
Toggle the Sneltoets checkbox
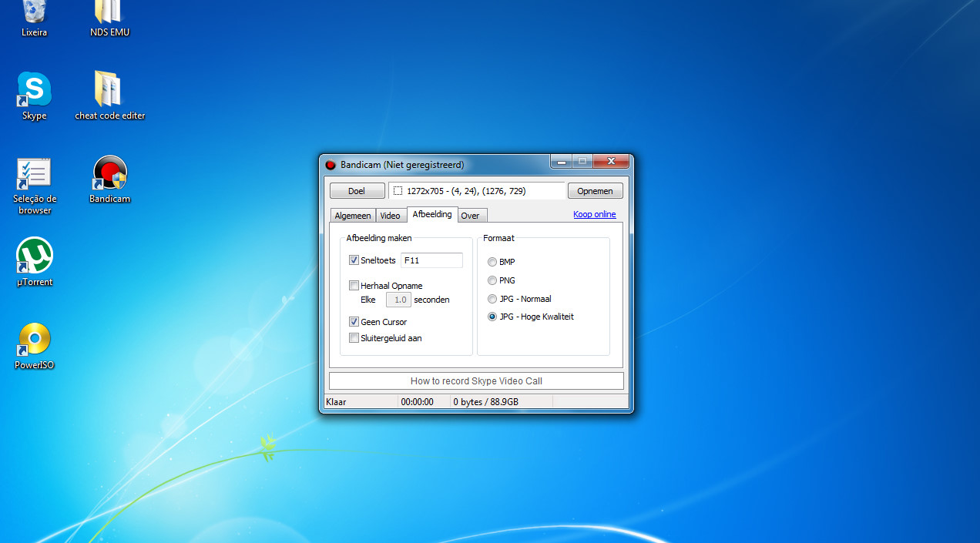(354, 260)
